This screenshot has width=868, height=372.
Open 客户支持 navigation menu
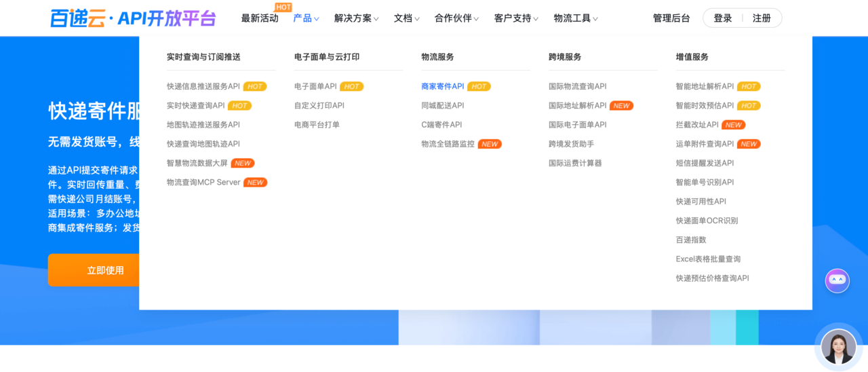click(x=515, y=18)
